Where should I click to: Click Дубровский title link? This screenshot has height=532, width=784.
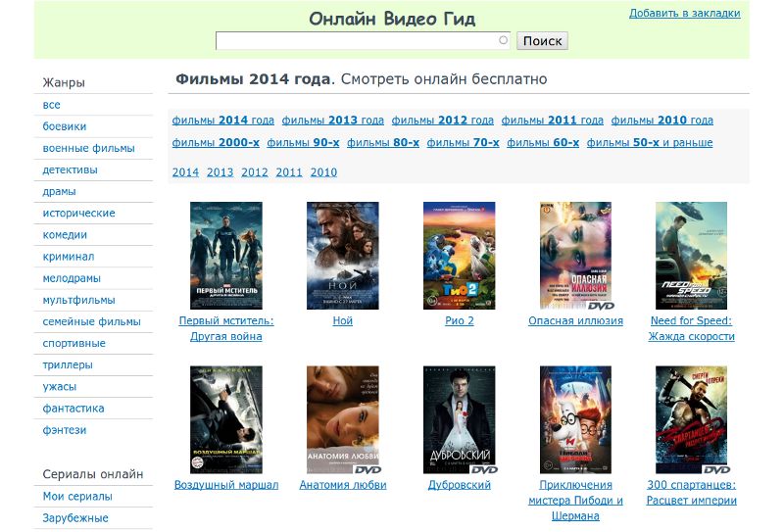tap(459, 485)
